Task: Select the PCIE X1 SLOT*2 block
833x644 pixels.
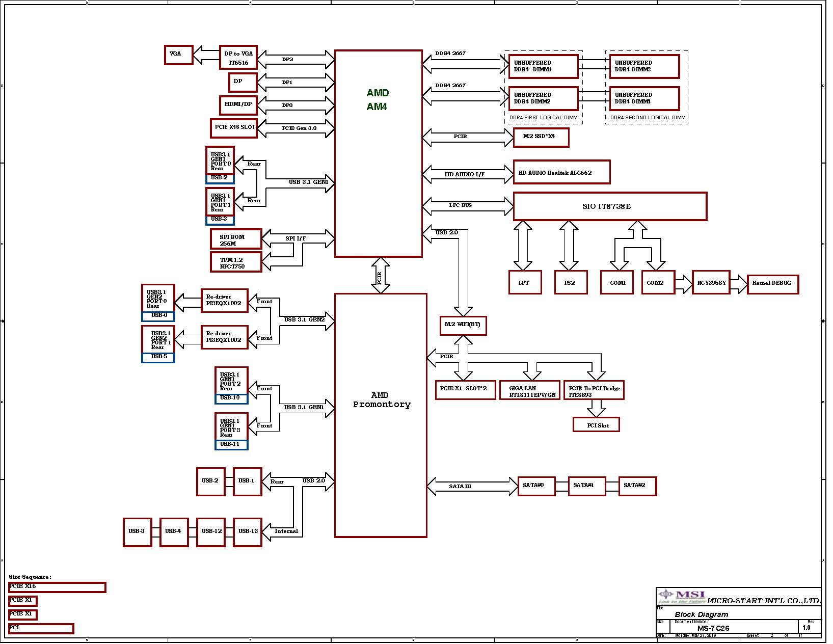Action: 465,390
